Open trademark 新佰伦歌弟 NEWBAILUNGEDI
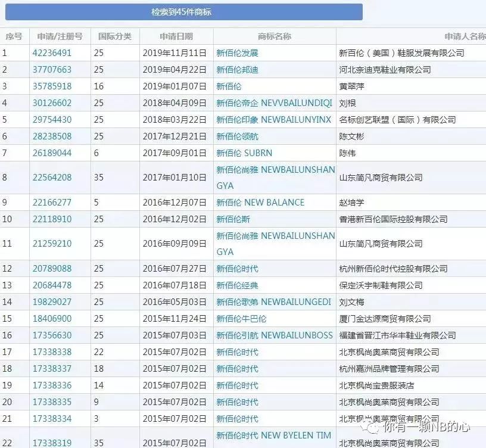The height and width of the screenshot is (448, 486). tap(274, 302)
